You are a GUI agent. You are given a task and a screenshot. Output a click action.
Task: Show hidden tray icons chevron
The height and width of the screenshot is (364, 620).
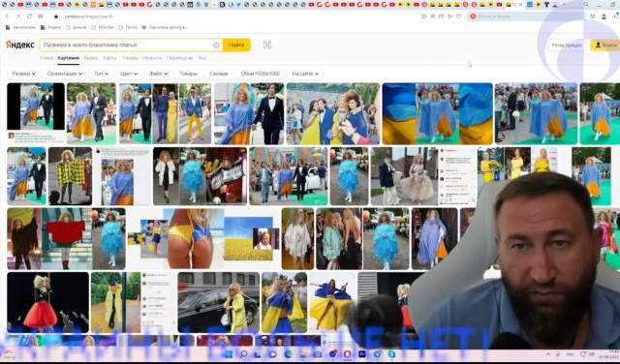click(548, 353)
